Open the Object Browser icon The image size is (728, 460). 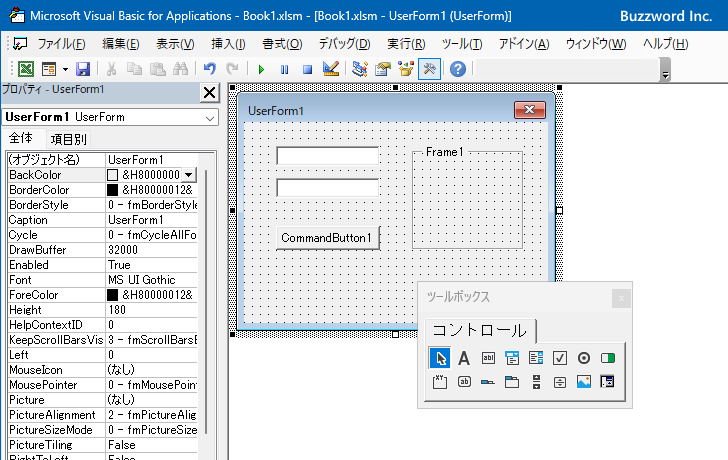coord(406,69)
